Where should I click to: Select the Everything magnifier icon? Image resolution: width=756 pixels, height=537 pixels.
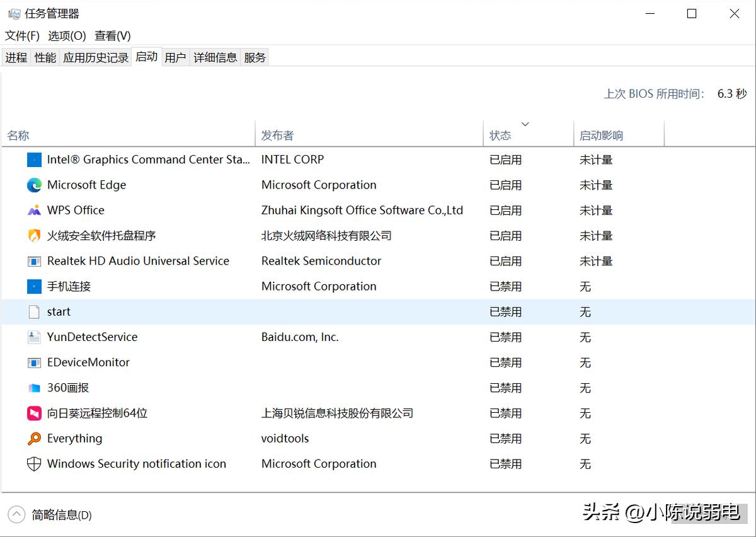33,438
